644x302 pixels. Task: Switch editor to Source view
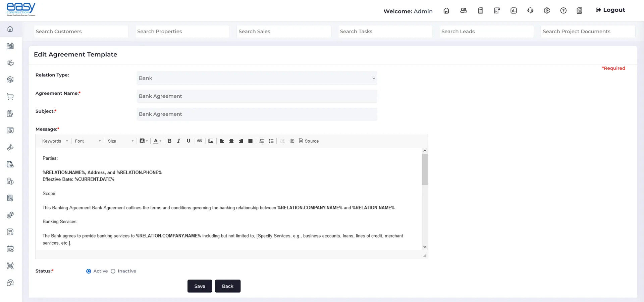tap(309, 141)
